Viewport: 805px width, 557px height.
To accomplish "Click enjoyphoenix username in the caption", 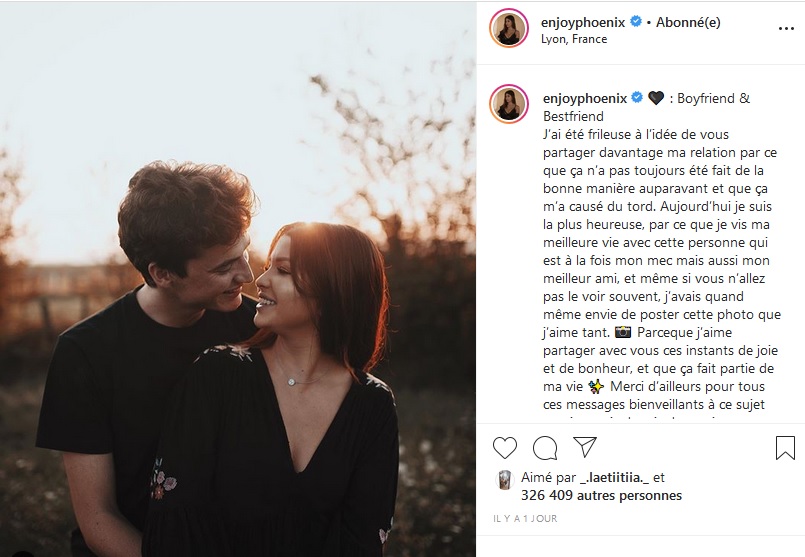I will (x=584, y=98).
